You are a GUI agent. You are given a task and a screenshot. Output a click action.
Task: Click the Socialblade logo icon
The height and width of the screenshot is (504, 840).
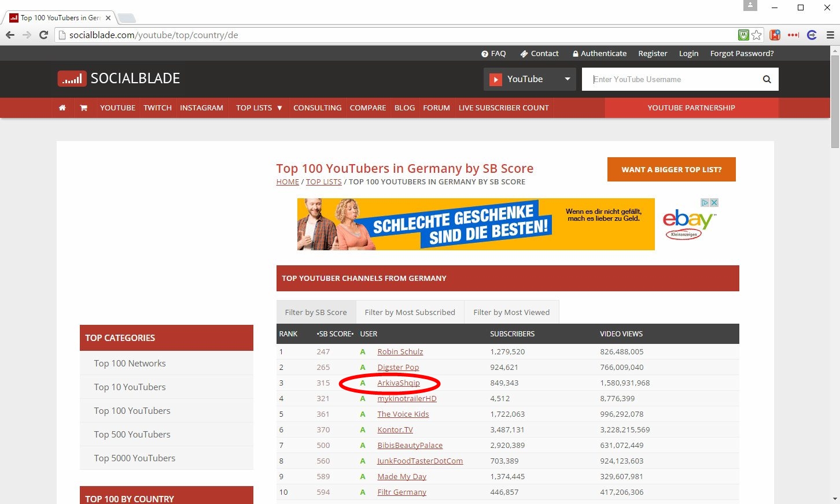click(x=72, y=79)
